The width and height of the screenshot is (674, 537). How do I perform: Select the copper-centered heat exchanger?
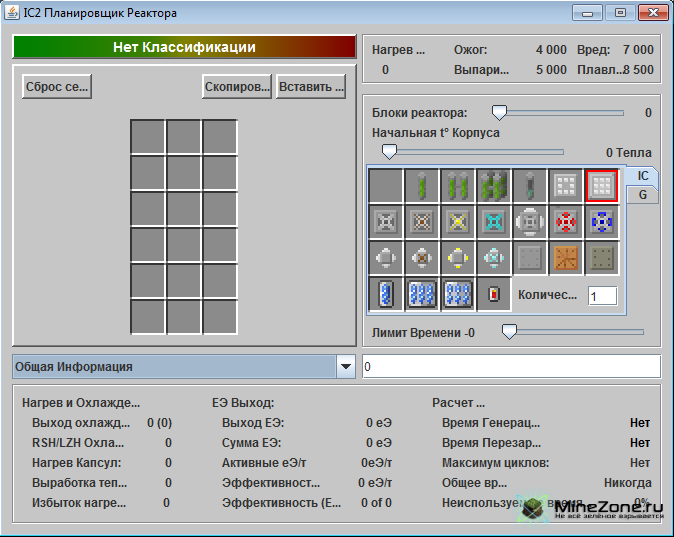point(422,258)
